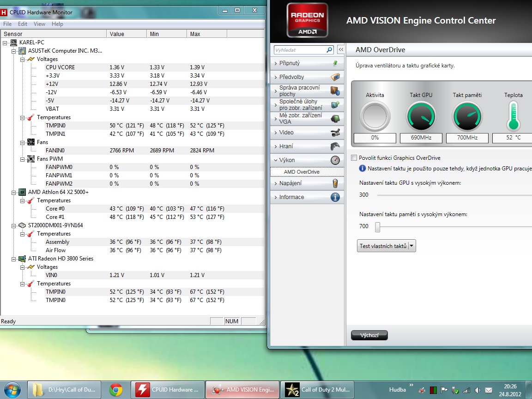Click the pin icon next to Připnutý
The image size is (532, 399).
pyautogui.click(x=335, y=63)
